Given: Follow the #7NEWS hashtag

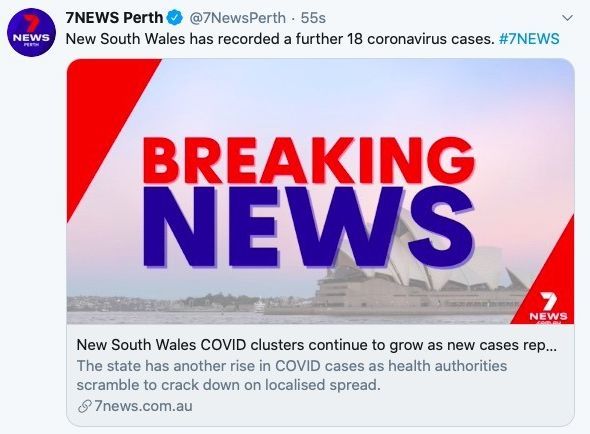Looking at the screenshot, I should (529, 39).
